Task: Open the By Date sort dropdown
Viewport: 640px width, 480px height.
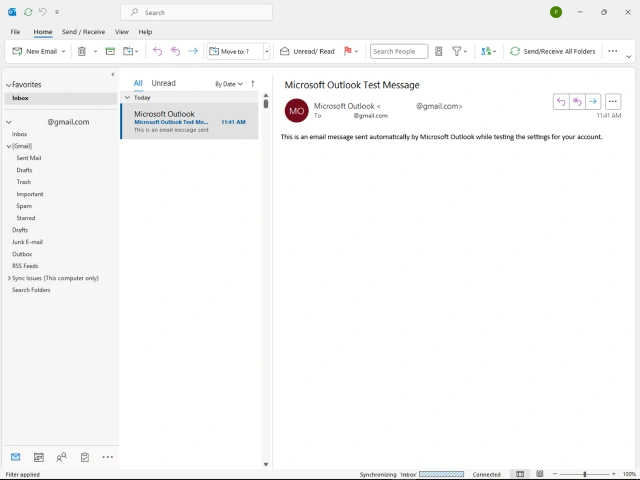Action: point(229,84)
